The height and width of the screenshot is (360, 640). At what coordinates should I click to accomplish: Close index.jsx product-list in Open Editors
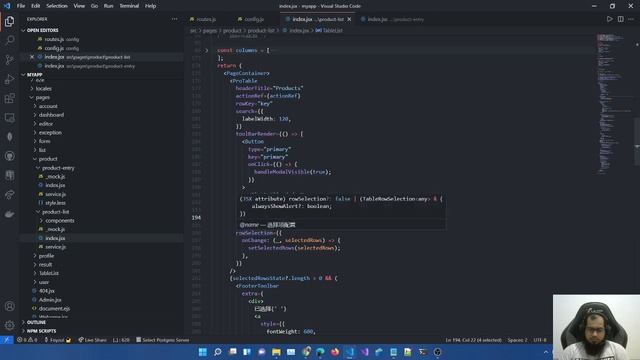coord(32,57)
